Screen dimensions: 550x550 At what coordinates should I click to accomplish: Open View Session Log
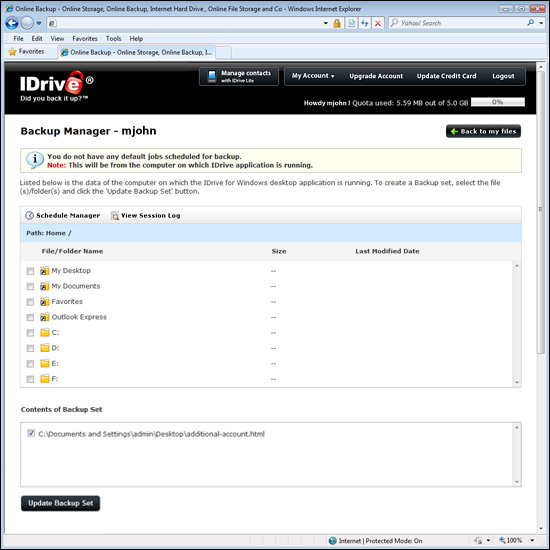pyautogui.click(x=145, y=215)
